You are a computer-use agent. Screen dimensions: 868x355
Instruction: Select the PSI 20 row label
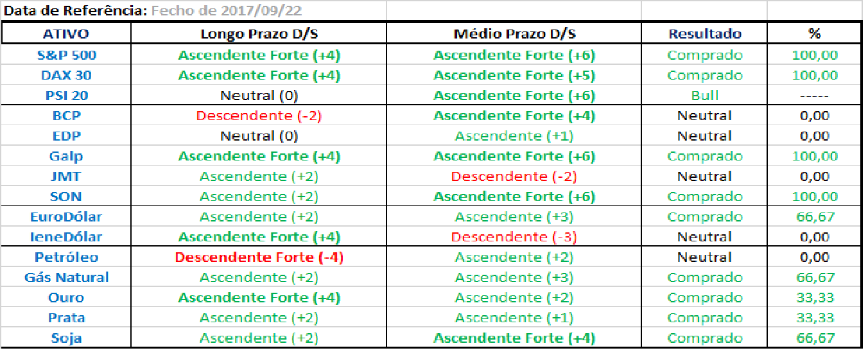click(x=66, y=96)
